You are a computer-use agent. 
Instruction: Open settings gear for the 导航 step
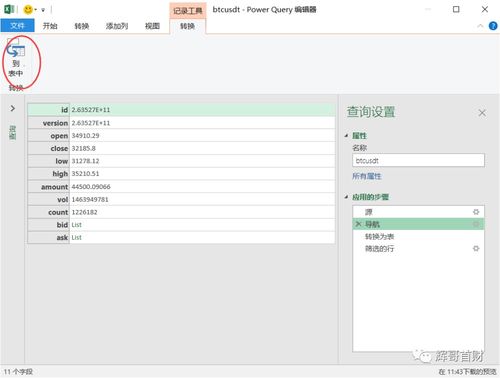(476, 224)
